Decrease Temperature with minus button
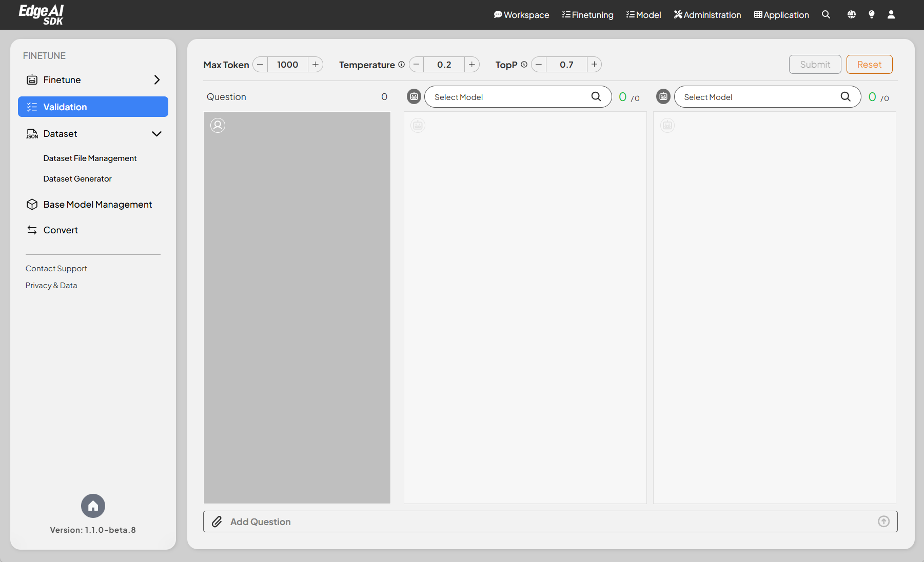 click(x=417, y=65)
